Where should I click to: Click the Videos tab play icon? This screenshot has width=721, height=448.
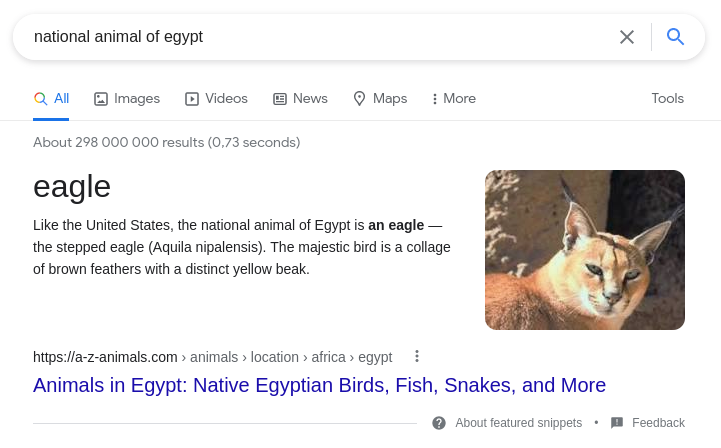(192, 99)
